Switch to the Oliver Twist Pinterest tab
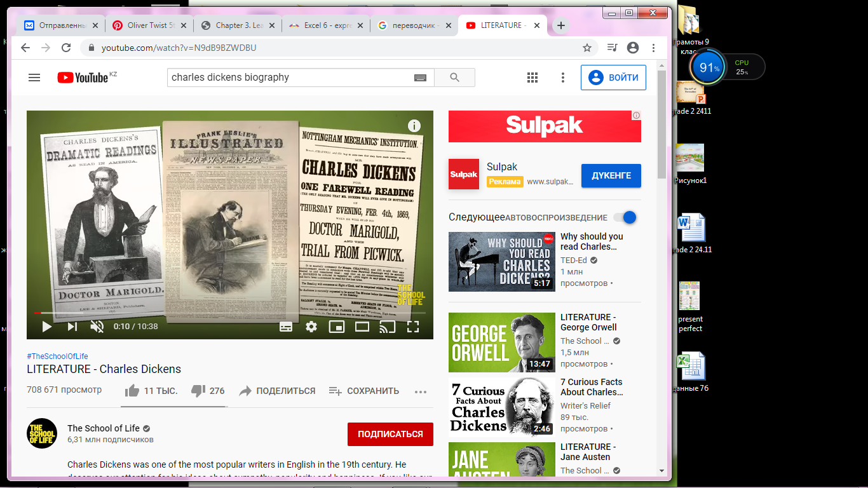Viewport: 868px width, 488px height. [148, 25]
